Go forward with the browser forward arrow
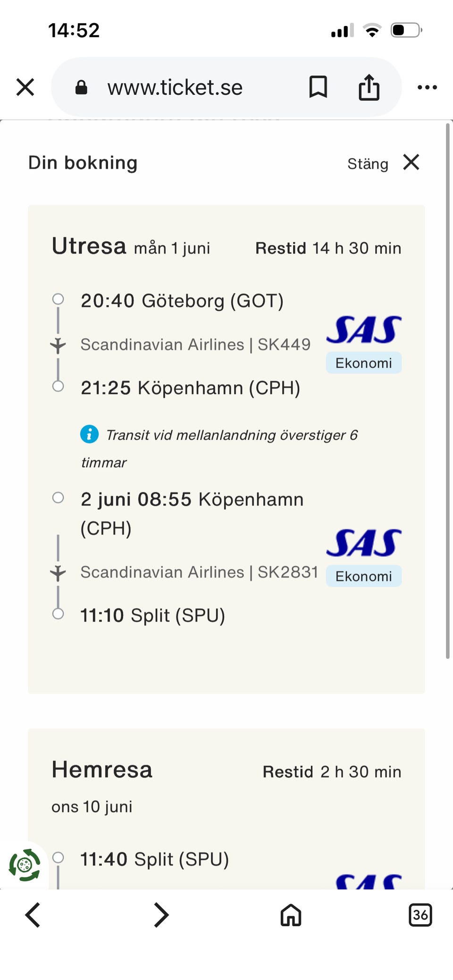453x980 pixels. pyautogui.click(x=161, y=915)
